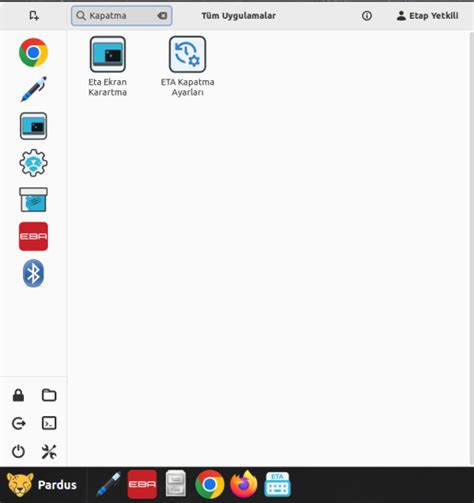Open the Etap Yetkili user menu

point(427,16)
